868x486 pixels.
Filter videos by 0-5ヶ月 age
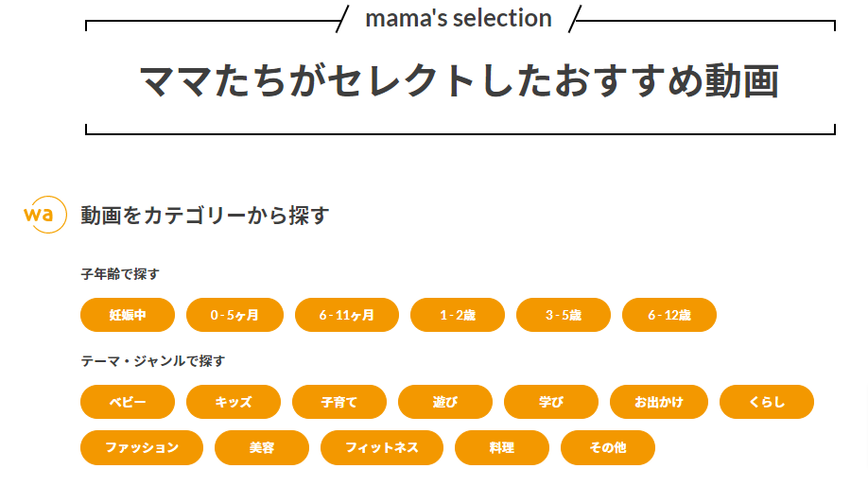coord(234,315)
